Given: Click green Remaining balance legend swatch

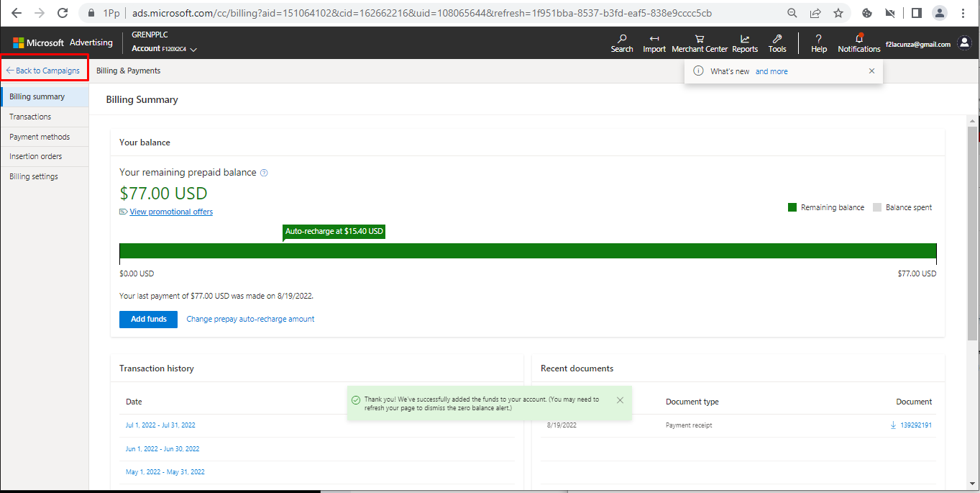Looking at the screenshot, I should 792,207.
